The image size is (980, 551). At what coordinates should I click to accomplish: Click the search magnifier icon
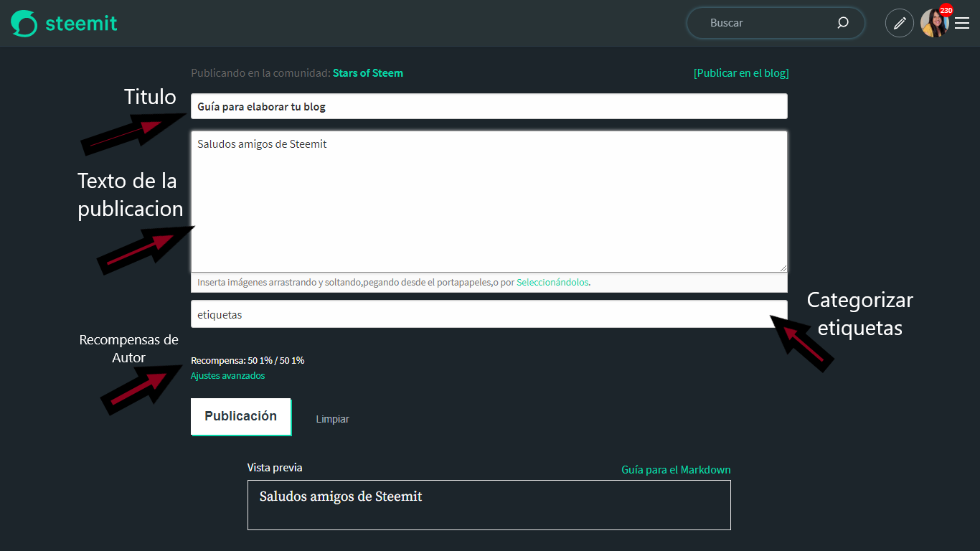tap(843, 23)
